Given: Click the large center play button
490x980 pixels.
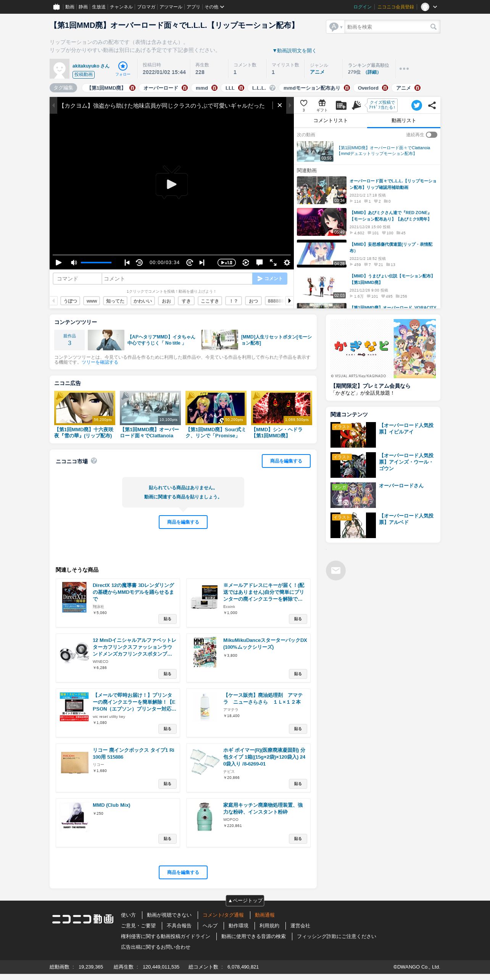Looking at the screenshot, I should pos(172,182).
